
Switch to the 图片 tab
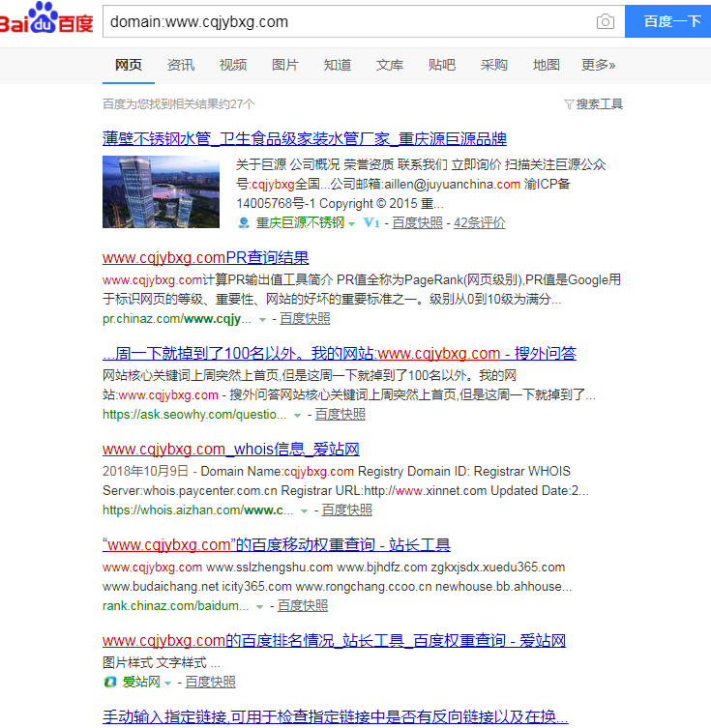pos(285,66)
